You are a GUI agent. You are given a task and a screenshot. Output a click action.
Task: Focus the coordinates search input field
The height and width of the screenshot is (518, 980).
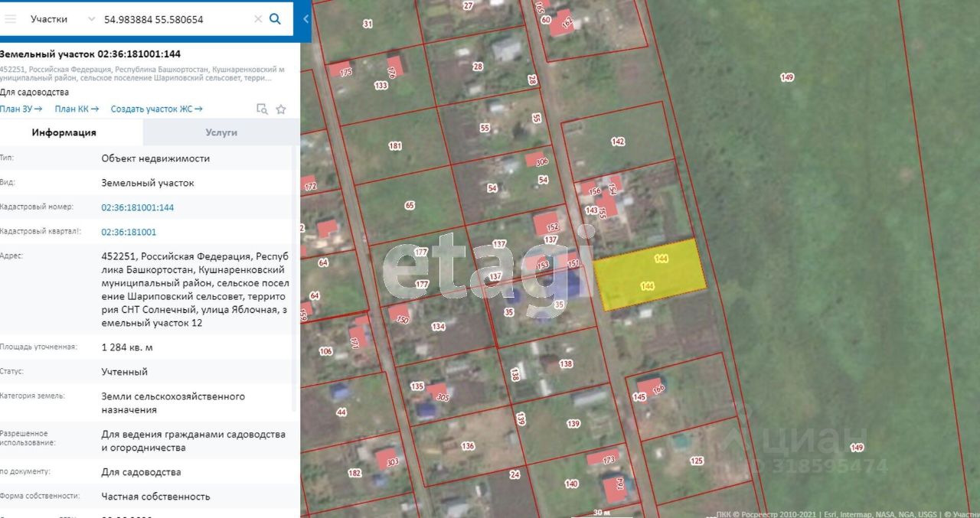pyautogui.click(x=178, y=19)
